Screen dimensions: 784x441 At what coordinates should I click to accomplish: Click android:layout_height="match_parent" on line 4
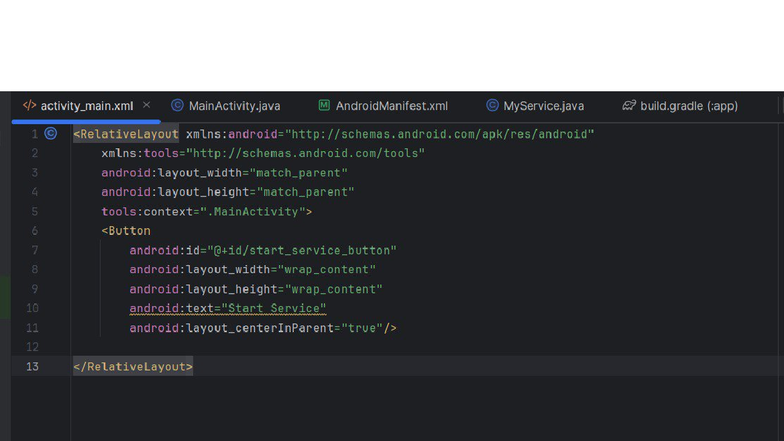(x=228, y=192)
